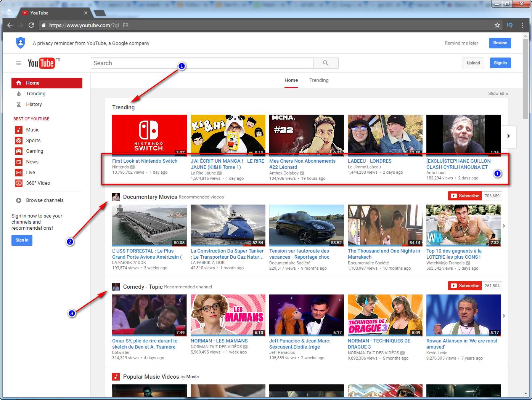Open the MCNA #22 video thumbnail

pos(307,135)
